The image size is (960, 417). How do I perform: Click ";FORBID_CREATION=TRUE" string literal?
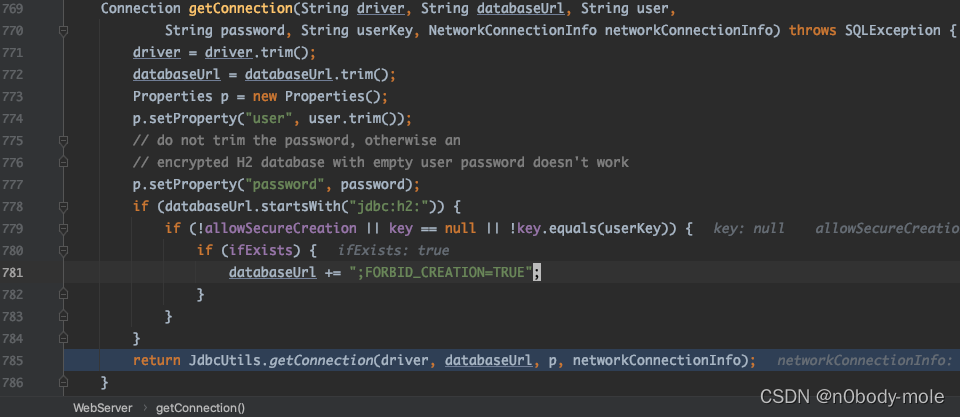coord(441,273)
